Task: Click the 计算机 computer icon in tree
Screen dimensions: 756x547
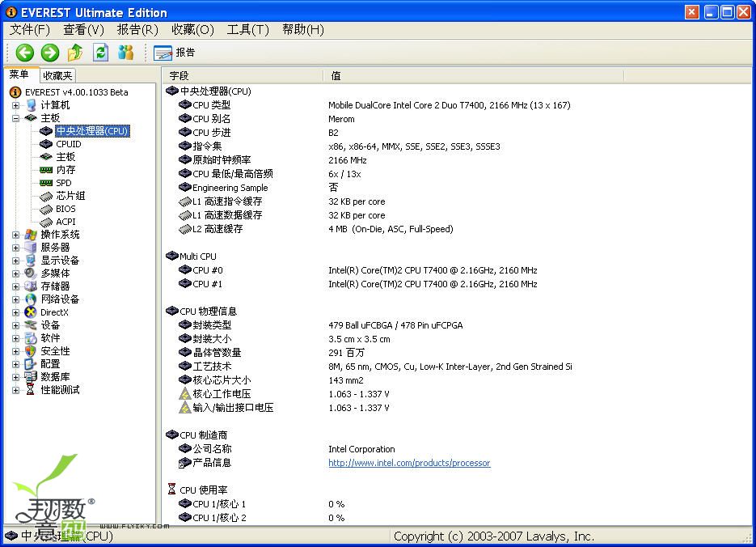Action: point(31,104)
